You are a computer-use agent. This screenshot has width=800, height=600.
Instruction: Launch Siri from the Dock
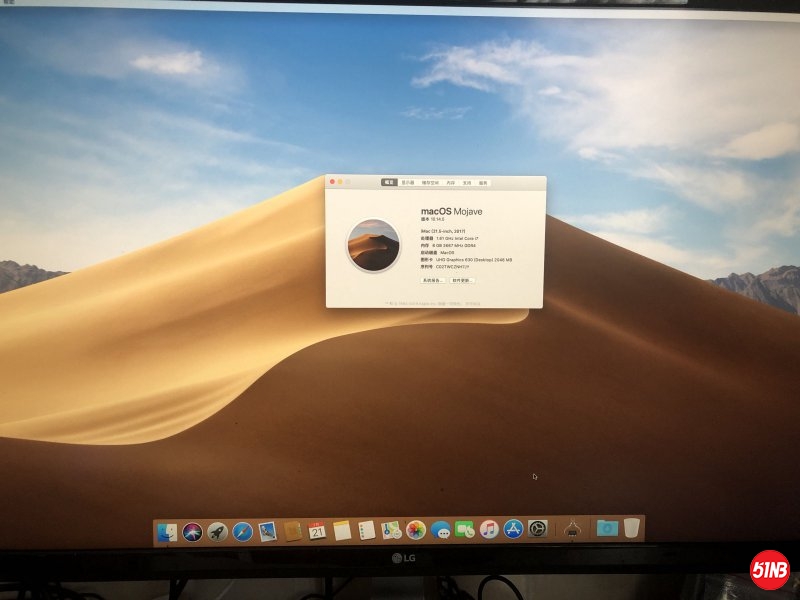click(x=192, y=532)
